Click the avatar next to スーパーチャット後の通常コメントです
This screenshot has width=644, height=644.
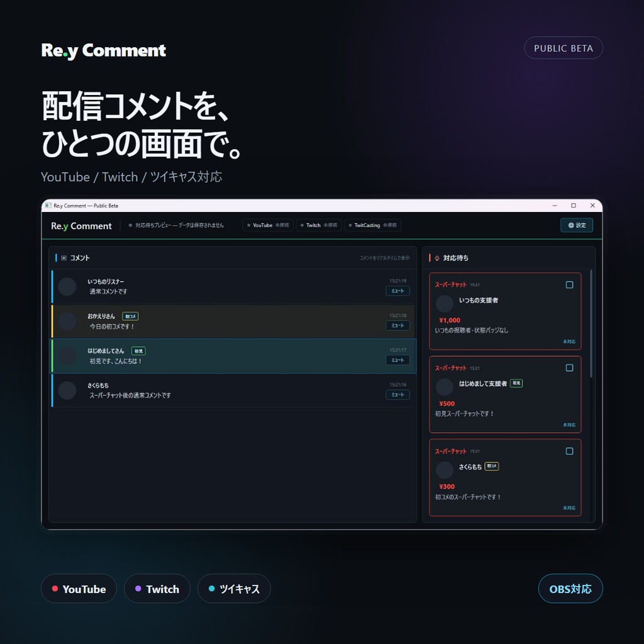click(67, 390)
